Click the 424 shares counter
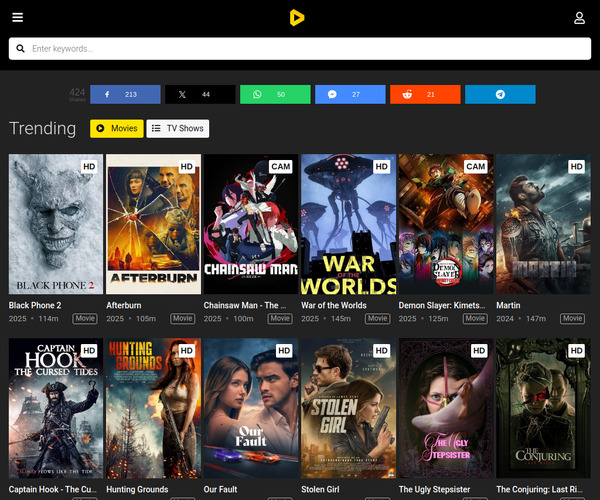 (77, 94)
